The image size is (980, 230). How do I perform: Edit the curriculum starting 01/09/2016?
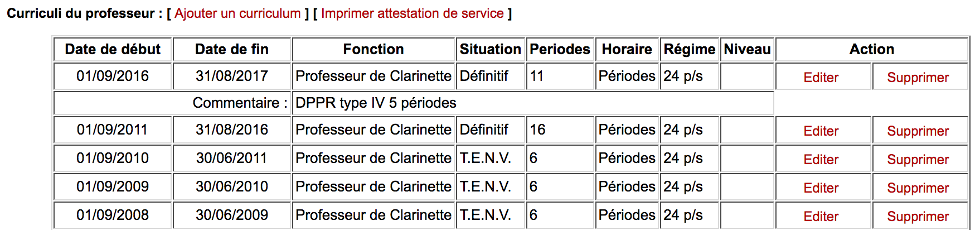click(821, 78)
